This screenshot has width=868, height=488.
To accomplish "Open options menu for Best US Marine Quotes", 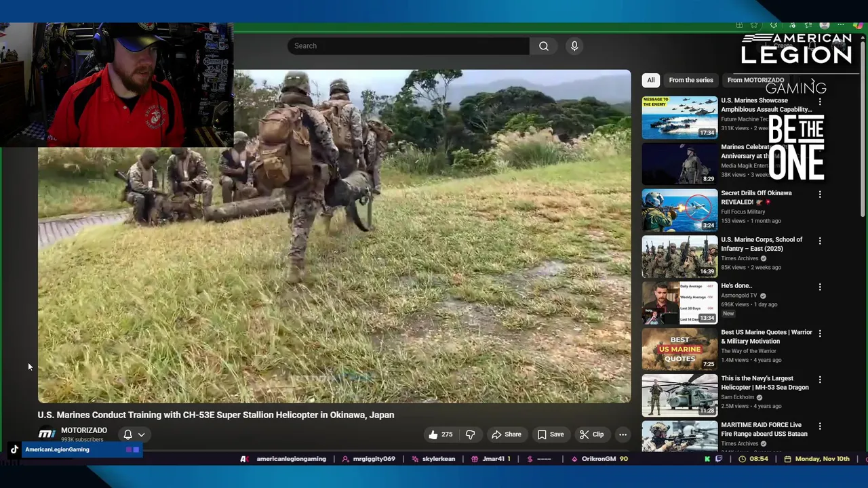I will [x=820, y=333].
